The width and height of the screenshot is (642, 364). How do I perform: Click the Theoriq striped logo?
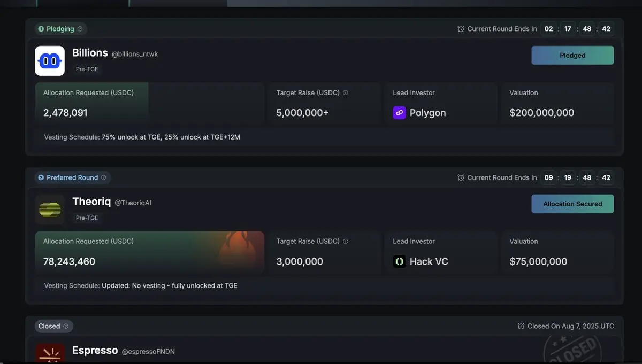[x=50, y=210]
